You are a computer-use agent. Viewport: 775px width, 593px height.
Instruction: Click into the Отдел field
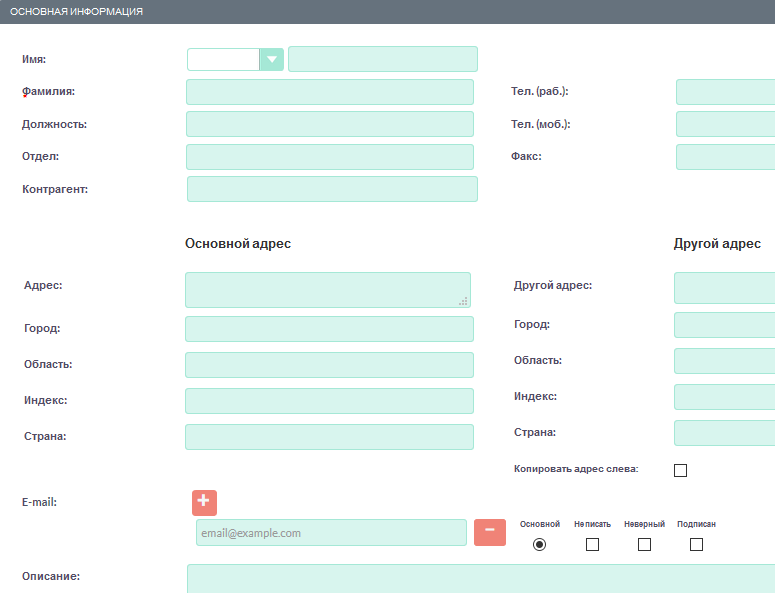click(x=329, y=157)
